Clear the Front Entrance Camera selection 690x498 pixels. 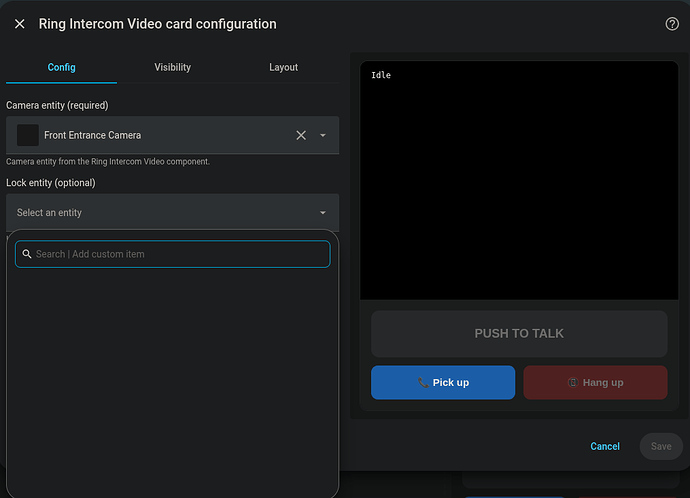click(301, 135)
